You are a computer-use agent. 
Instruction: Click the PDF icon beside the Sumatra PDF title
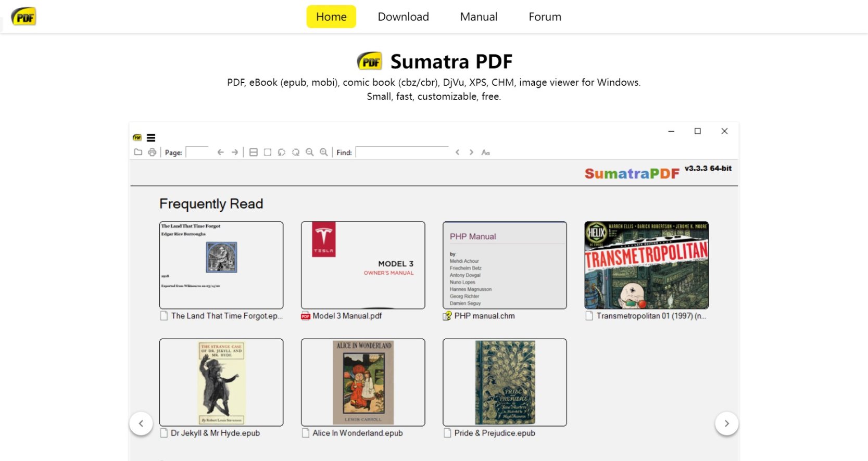pos(370,61)
